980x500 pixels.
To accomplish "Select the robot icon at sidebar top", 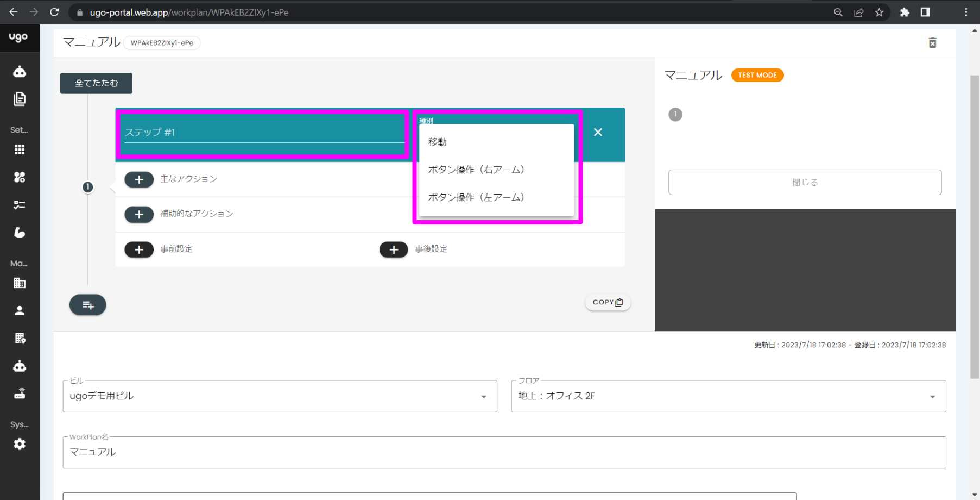I will [x=20, y=71].
